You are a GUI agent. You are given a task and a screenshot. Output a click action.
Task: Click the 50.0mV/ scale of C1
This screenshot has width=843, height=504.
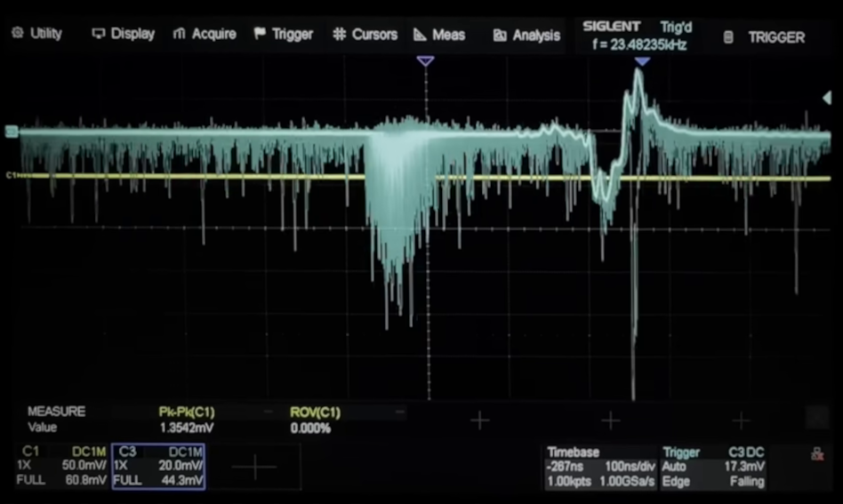(84, 465)
